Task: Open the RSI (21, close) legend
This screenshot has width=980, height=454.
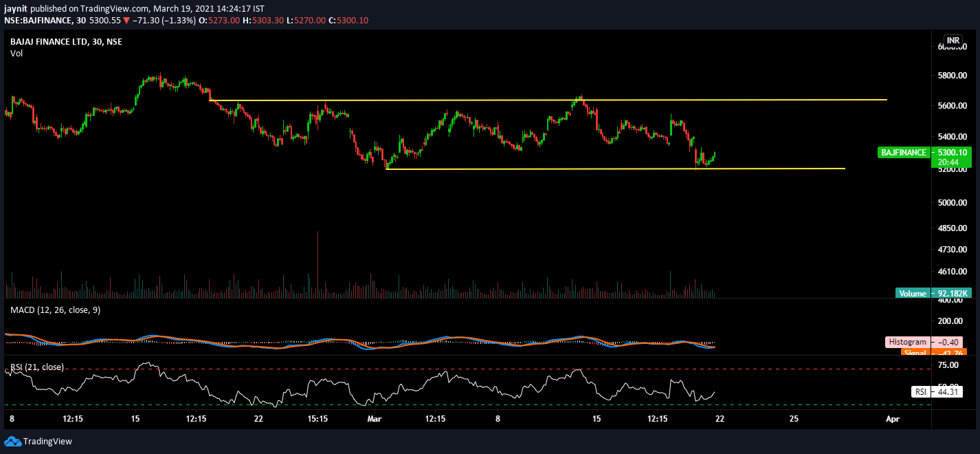Action: (x=37, y=367)
